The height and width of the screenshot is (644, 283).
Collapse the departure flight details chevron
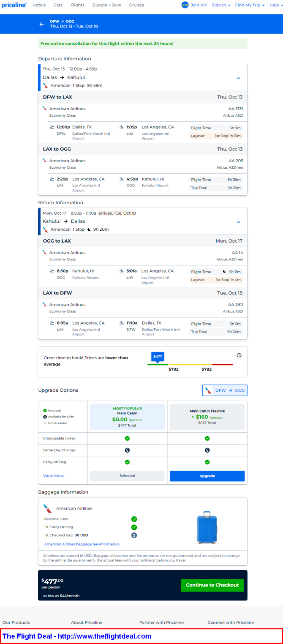tap(238, 78)
